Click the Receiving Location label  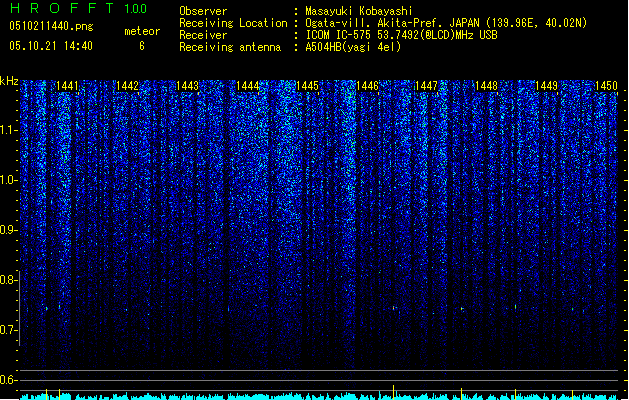(x=233, y=23)
